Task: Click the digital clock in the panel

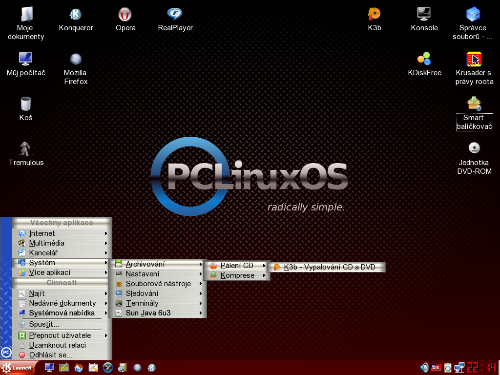Action: click(481, 368)
